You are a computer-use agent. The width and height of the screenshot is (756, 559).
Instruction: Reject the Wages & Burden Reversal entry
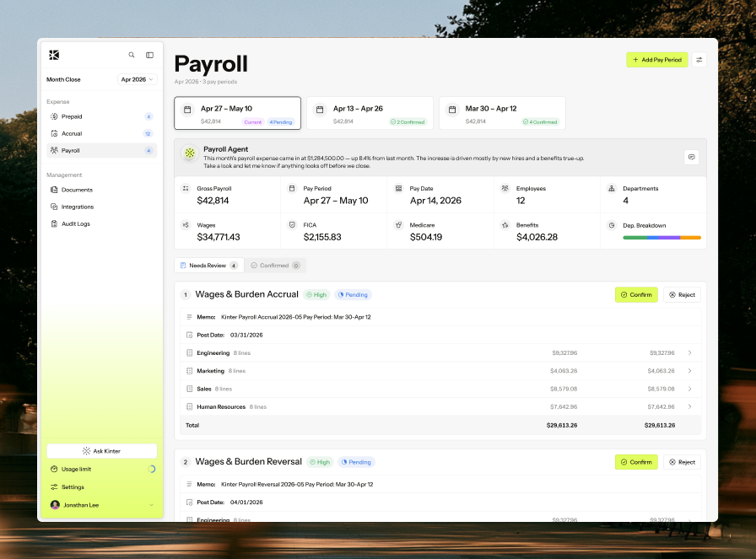coord(682,462)
